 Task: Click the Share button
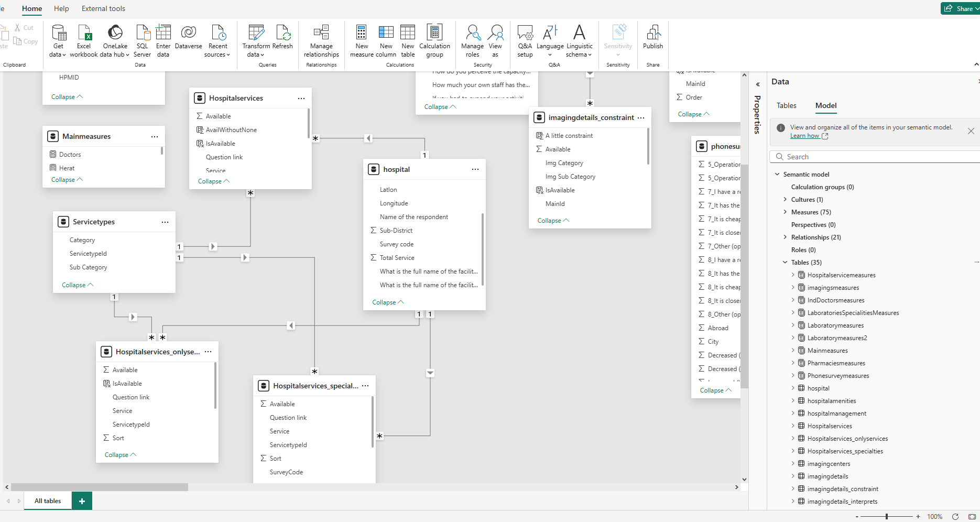(960, 8)
